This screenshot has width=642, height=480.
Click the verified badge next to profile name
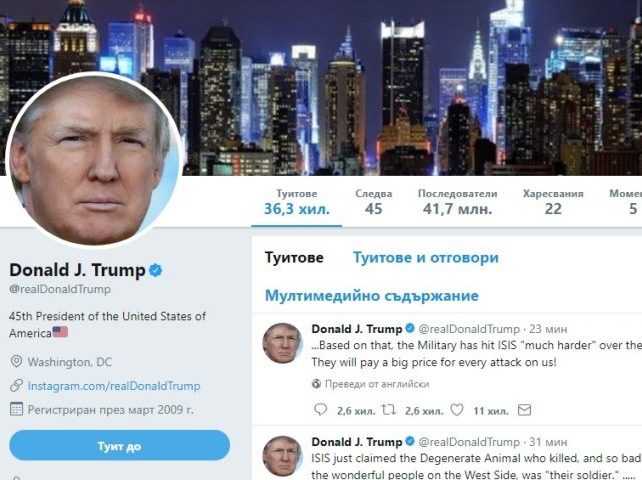156,270
